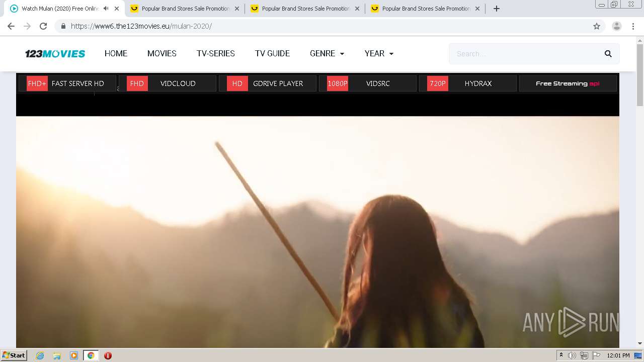Mute the Watch Mulan tab audio icon

(x=106, y=9)
